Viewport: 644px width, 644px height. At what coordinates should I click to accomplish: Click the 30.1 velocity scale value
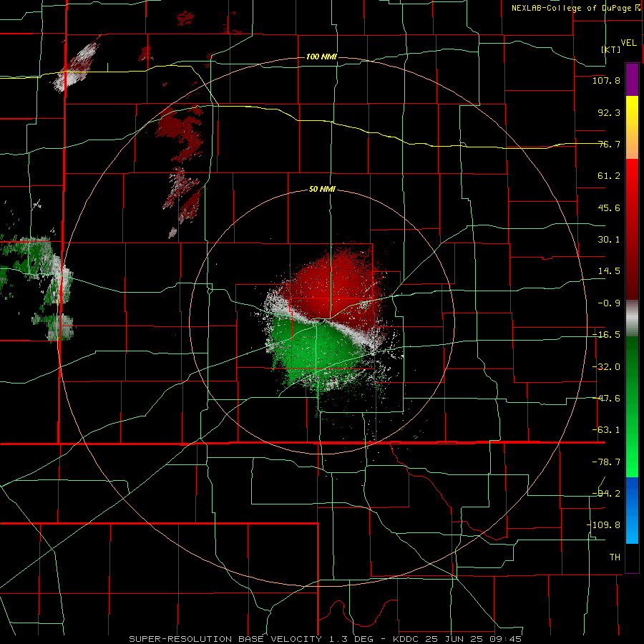609,240
